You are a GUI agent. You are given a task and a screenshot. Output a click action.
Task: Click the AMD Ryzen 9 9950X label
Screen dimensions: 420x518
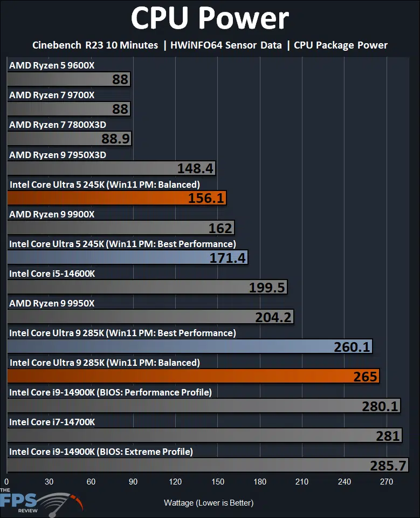click(x=52, y=303)
